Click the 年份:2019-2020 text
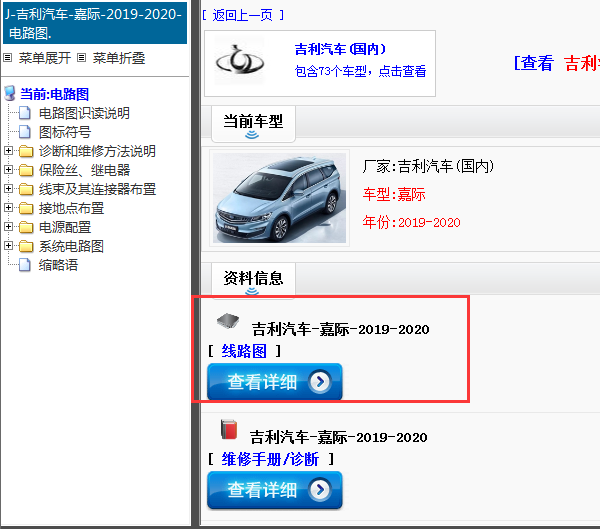This screenshot has height=529, width=600. coord(411,222)
